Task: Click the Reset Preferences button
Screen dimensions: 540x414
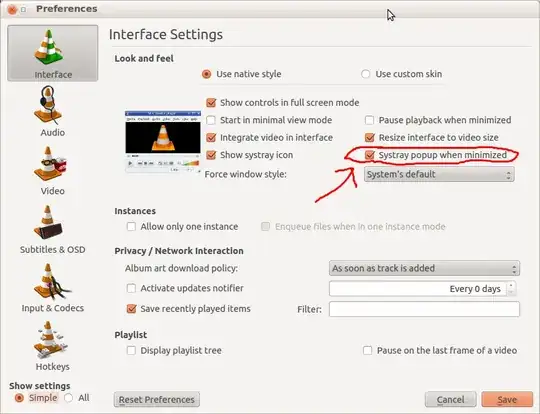Action: click(x=157, y=400)
